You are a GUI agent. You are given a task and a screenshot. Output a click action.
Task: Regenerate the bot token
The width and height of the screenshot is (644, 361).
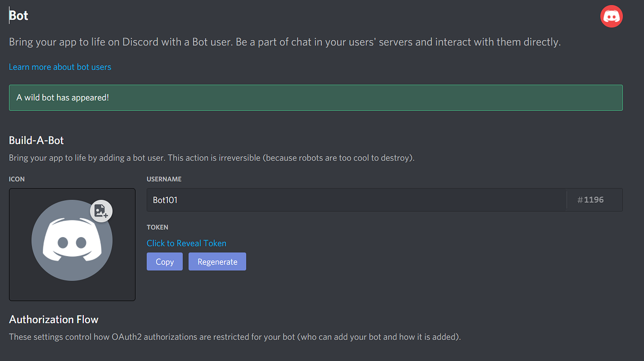217,261
